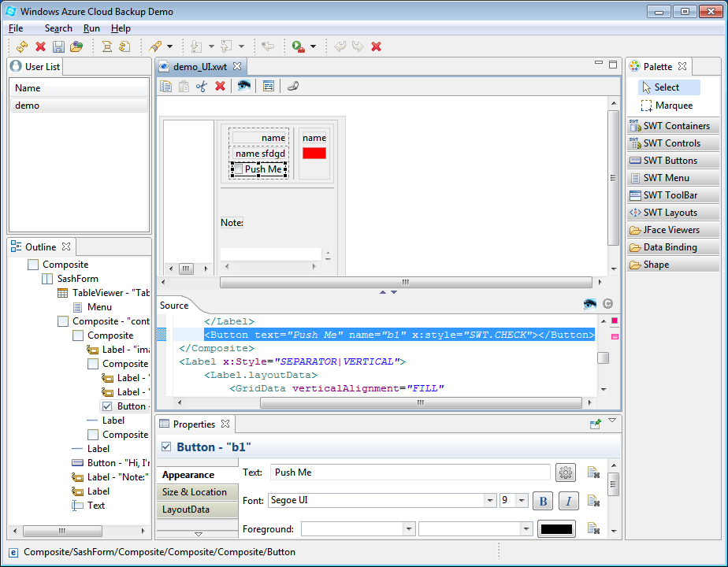Switch to Size & Location properties tab
Image resolution: width=728 pixels, height=567 pixels.
(194, 492)
